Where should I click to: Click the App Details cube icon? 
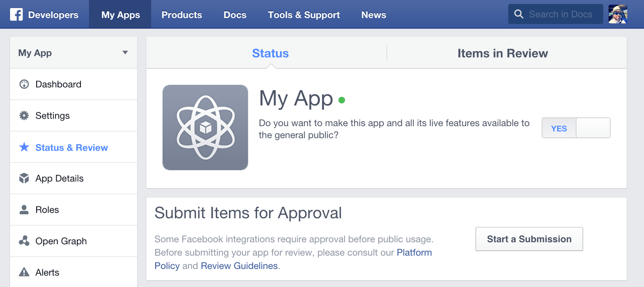click(24, 178)
